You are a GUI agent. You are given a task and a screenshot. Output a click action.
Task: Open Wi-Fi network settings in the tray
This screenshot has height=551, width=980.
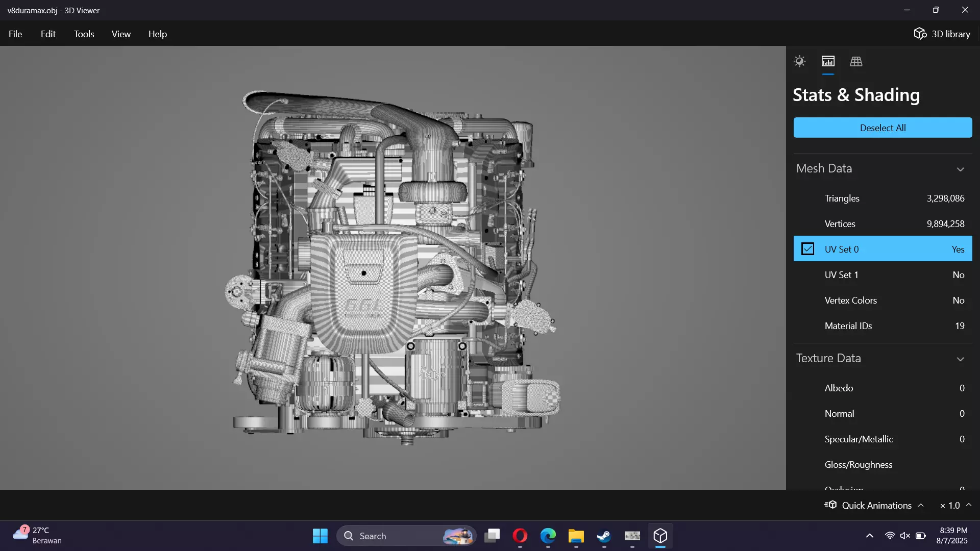(x=890, y=536)
